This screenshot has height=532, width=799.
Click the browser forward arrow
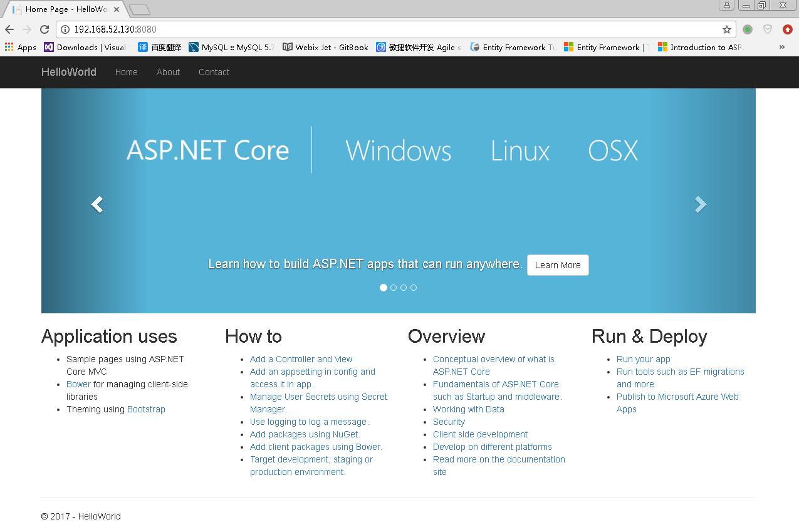pos(27,29)
